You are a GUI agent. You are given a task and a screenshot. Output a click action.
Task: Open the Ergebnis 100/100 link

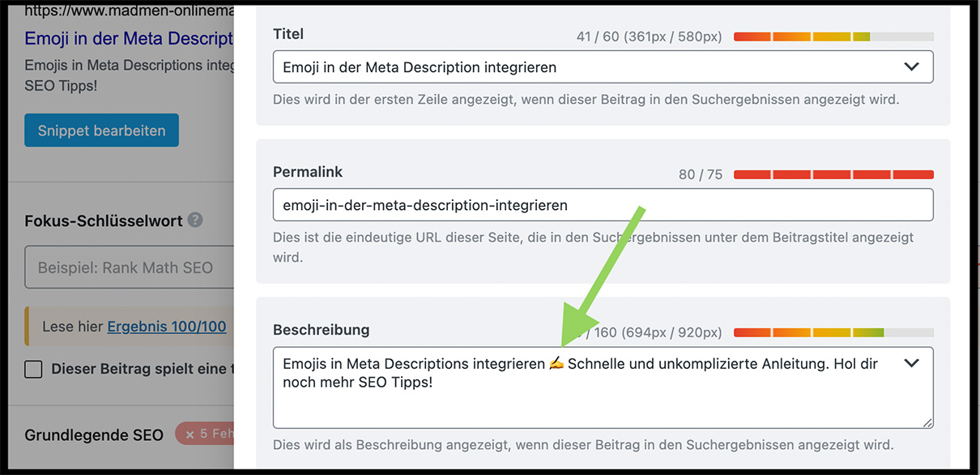[x=167, y=327]
